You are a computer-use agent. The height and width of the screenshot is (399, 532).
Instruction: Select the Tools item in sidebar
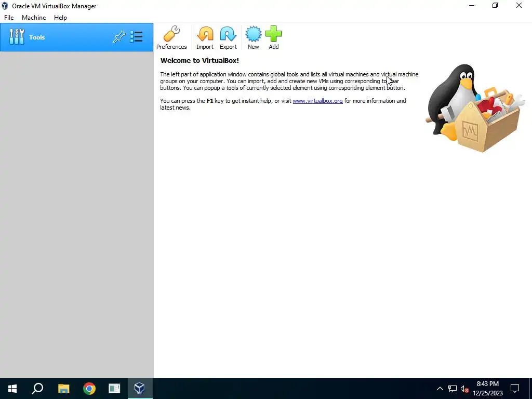coord(77,37)
